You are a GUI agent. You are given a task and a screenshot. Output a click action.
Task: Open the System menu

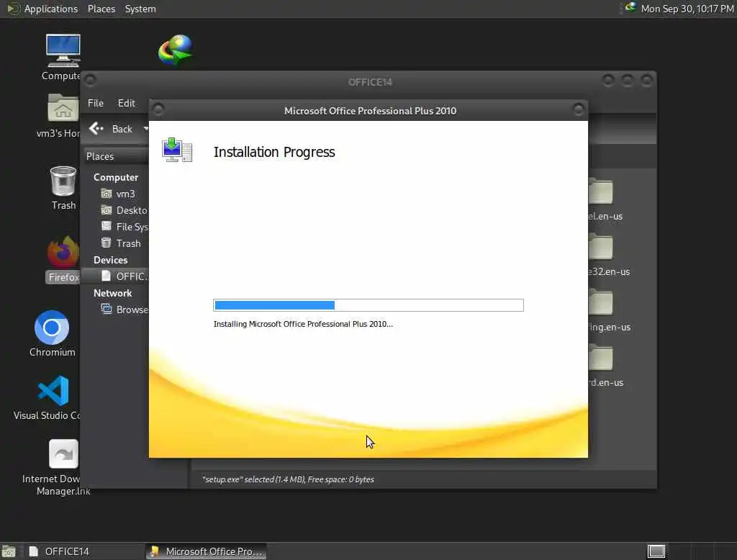tap(140, 9)
